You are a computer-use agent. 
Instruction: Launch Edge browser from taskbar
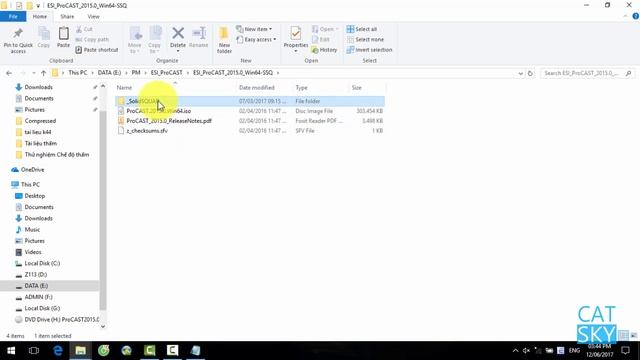pos(58,351)
